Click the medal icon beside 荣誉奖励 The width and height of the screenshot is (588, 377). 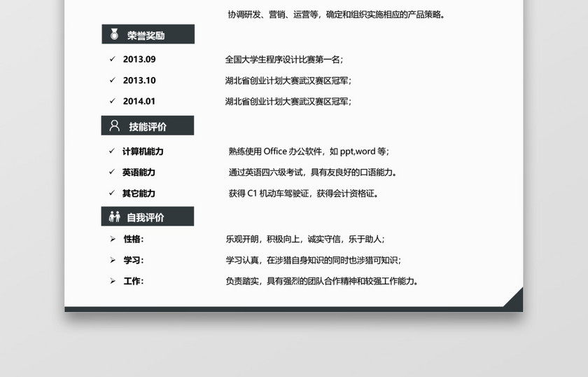tap(114, 34)
